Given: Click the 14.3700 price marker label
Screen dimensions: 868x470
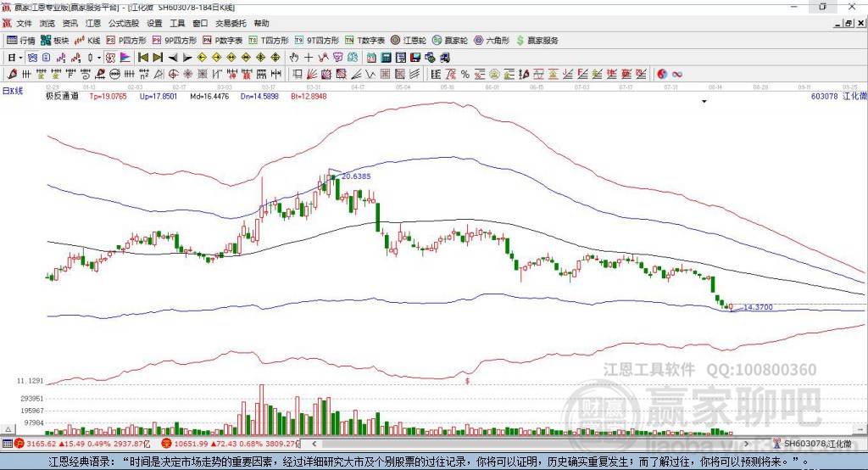Looking at the screenshot, I should [x=758, y=307].
